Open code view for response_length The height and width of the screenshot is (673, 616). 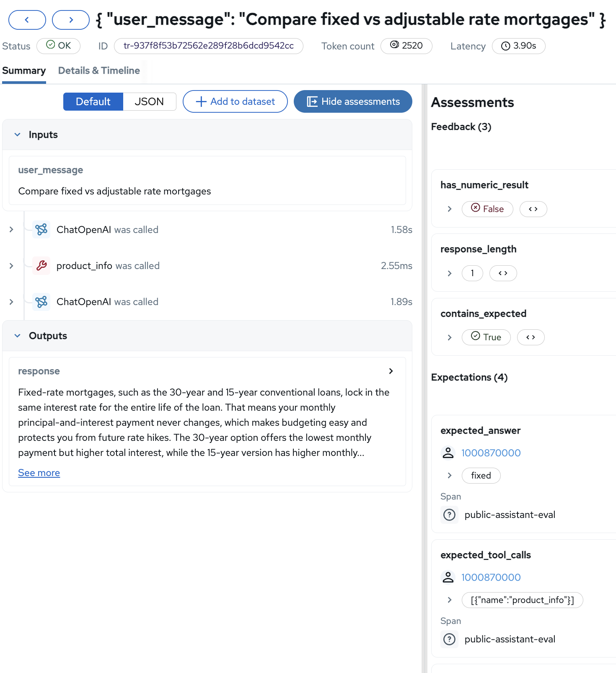pyautogui.click(x=503, y=273)
